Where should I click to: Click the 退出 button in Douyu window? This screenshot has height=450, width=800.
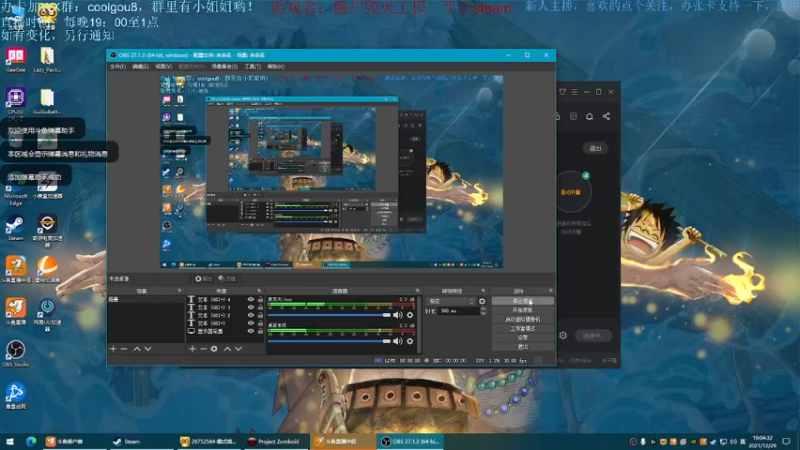pos(595,148)
